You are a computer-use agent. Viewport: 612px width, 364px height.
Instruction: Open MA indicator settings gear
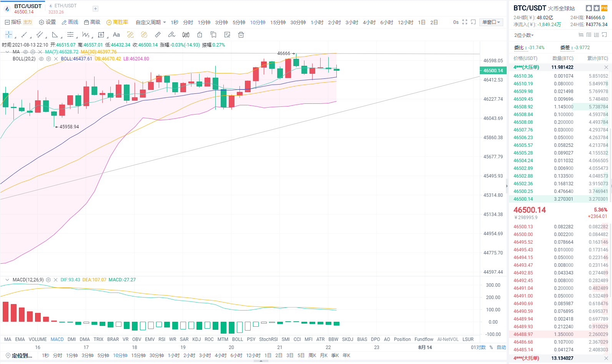pos(33,52)
